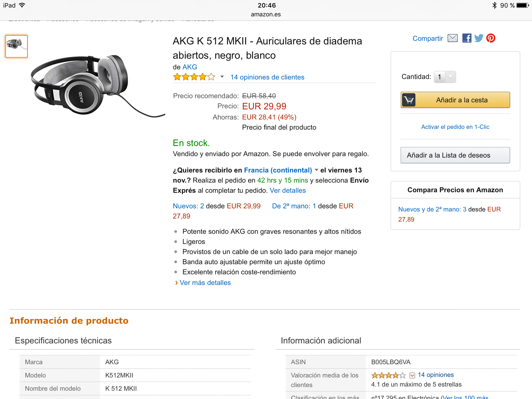Screen dimensions: 532x399
Task: Tap the amazon.es address bar
Action: 266,14
